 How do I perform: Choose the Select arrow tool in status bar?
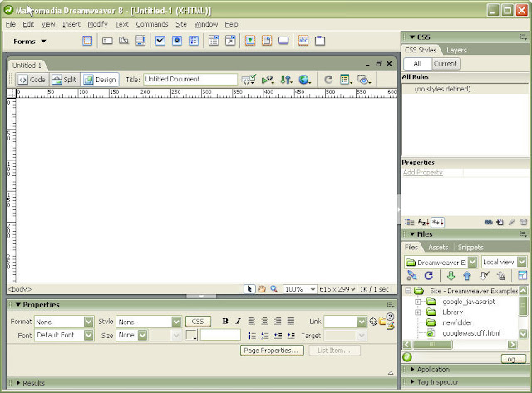point(249,289)
